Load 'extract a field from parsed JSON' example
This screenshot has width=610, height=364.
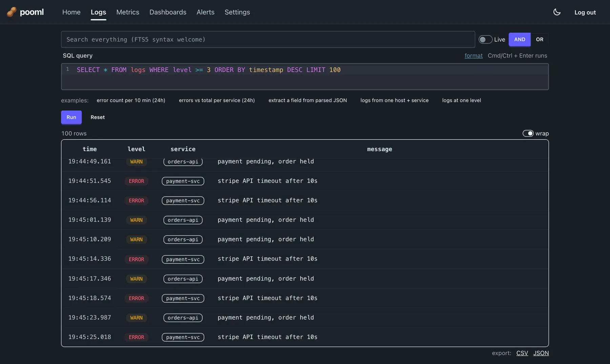[308, 100]
